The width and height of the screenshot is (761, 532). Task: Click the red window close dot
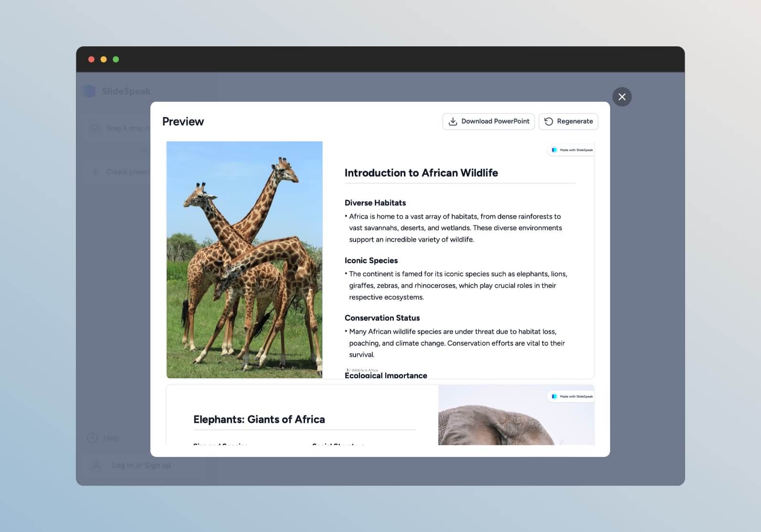(x=91, y=59)
